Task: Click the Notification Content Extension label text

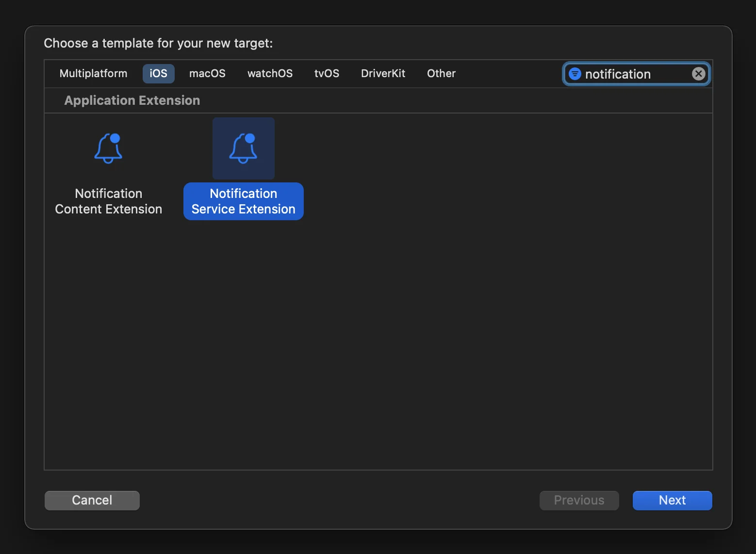Action: [x=108, y=201]
